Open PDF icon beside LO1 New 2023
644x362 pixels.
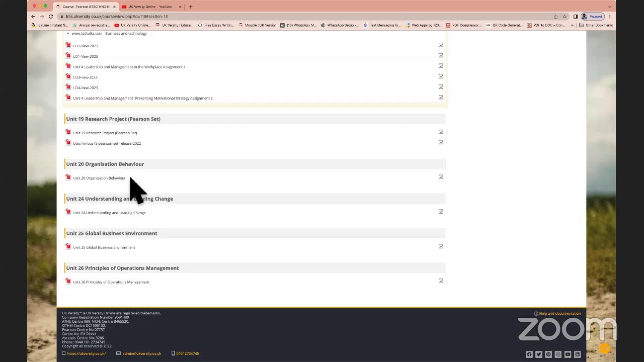point(68,56)
